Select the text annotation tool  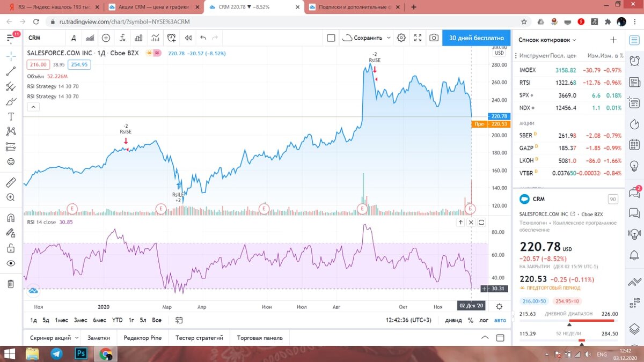tap(11, 116)
